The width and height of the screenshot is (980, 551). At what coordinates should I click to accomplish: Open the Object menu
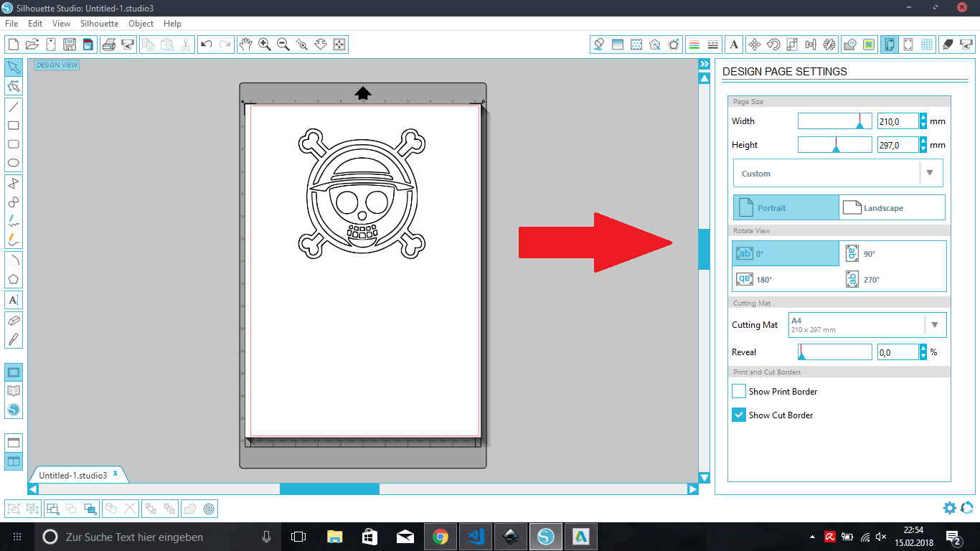[141, 24]
